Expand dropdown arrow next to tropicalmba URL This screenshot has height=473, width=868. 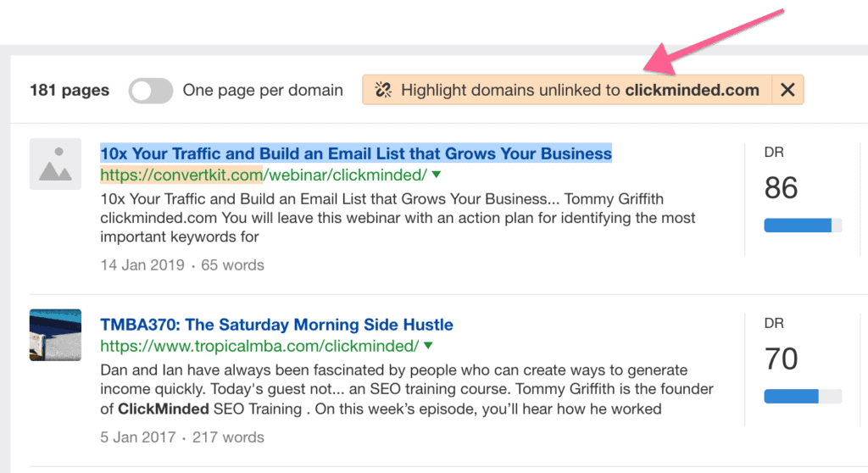coord(428,346)
